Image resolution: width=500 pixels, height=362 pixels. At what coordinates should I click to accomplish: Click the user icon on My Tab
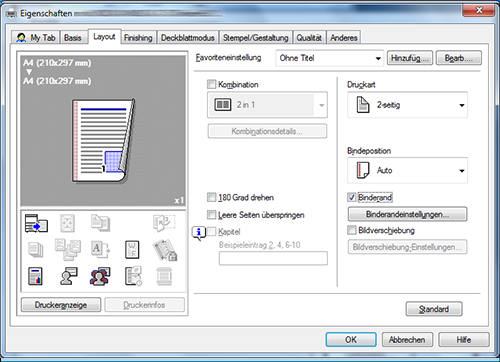tap(21, 38)
